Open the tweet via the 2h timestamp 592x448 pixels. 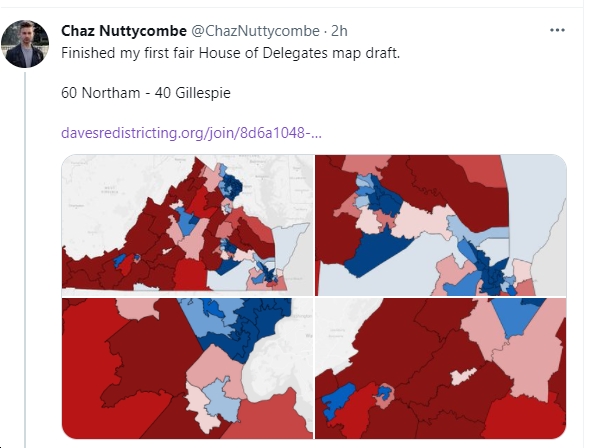tap(339, 31)
